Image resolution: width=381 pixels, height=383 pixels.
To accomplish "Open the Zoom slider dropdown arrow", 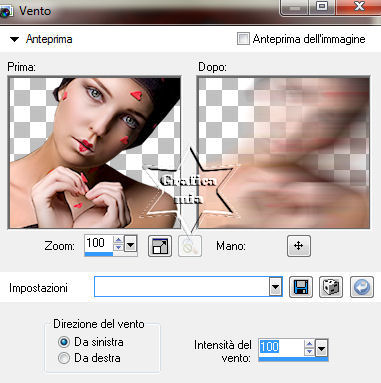I will coord(130,245).
